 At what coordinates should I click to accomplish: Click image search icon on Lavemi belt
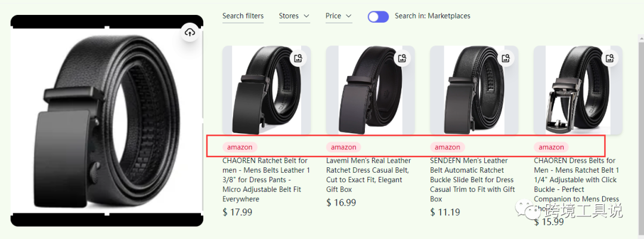(402, 59)
